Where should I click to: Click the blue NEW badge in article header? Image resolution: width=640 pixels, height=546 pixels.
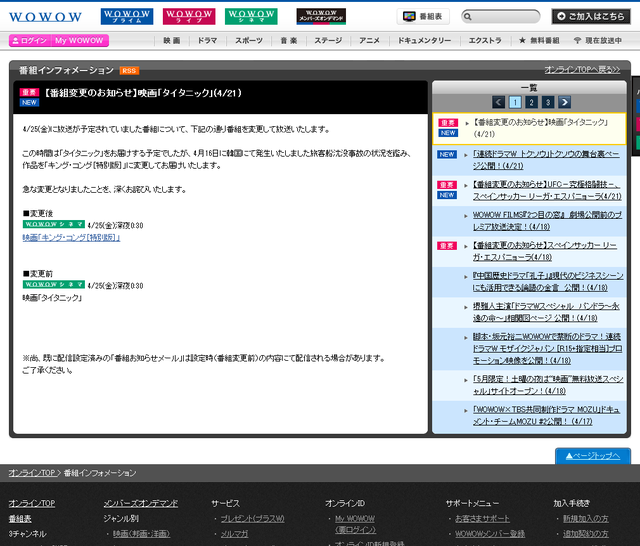tap(29, 102)
